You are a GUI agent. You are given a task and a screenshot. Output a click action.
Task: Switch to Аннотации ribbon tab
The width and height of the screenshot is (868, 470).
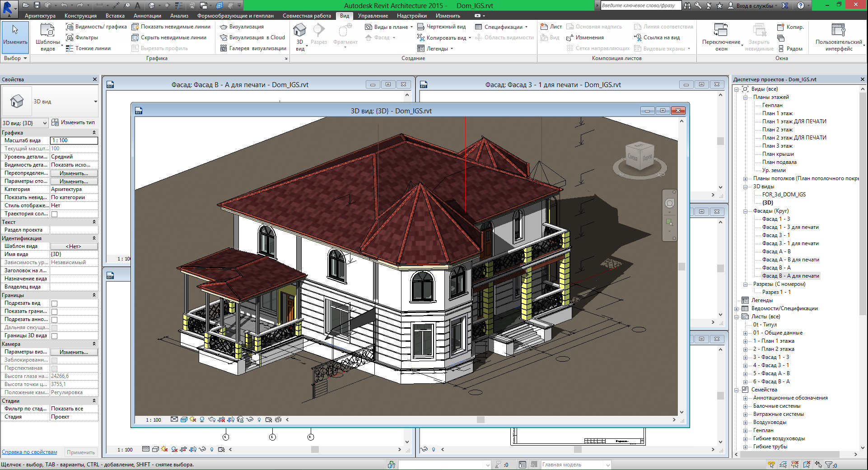pyautogui.click(x=147, y=16)
